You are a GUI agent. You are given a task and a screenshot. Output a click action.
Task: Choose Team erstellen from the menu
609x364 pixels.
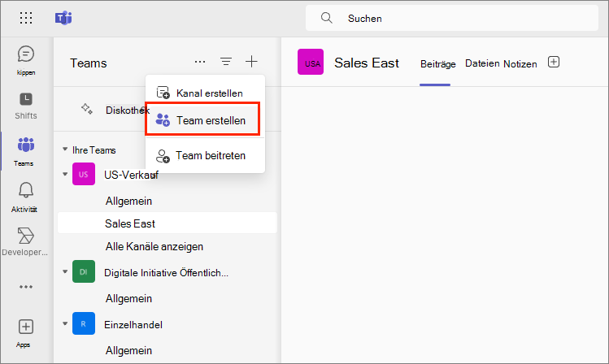(202, 119)
